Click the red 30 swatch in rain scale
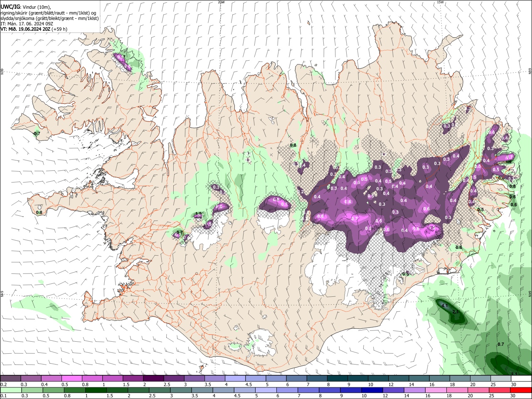Screen dimensions: 532x399 (x=521, y=390)
